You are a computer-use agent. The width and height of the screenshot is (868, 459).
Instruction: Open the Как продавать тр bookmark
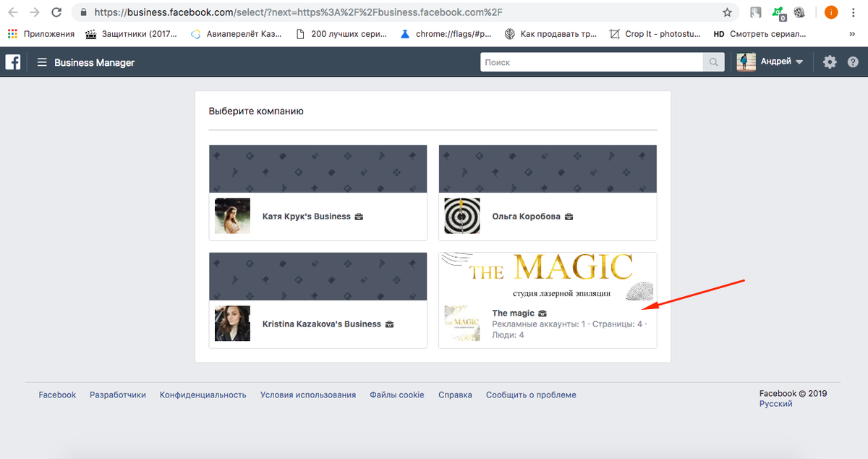(550, 34)
